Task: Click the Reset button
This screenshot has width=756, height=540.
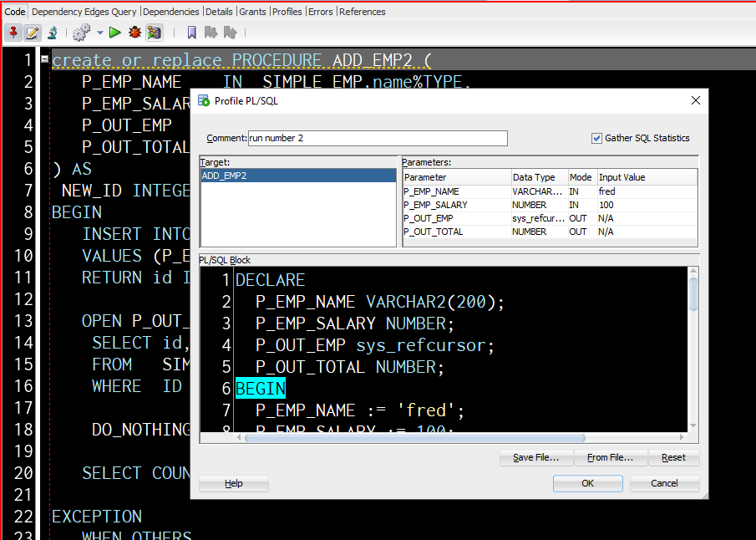Action: (673, 457)
